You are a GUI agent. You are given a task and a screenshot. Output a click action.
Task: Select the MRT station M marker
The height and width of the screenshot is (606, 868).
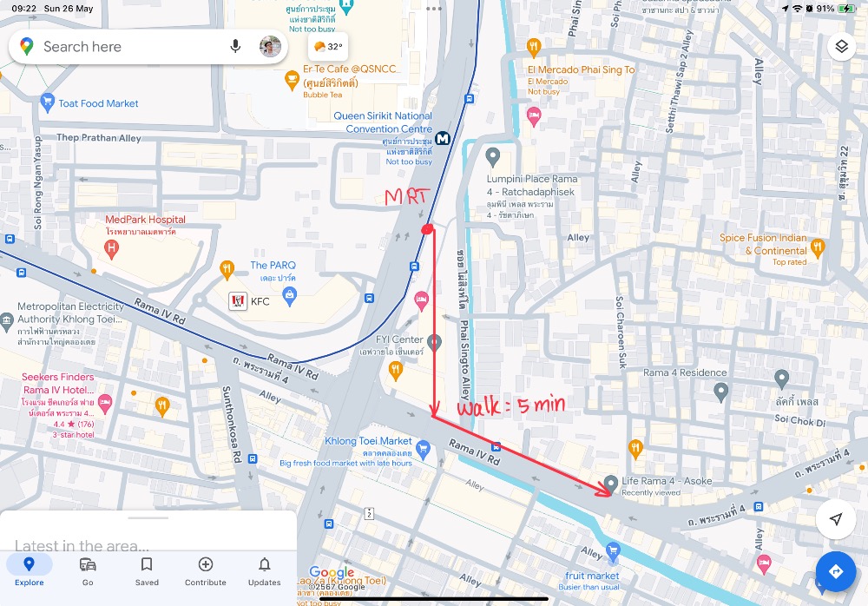tap(443, 139)
